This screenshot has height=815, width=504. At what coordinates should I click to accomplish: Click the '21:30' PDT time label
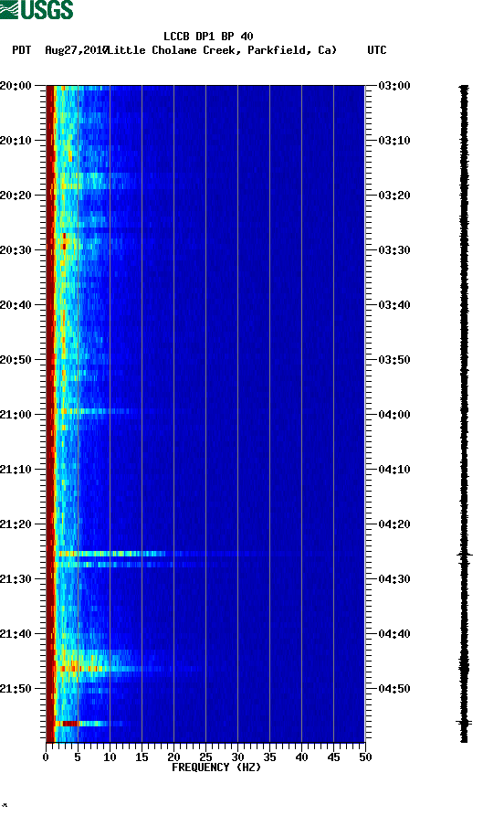(x=16, y=579)
